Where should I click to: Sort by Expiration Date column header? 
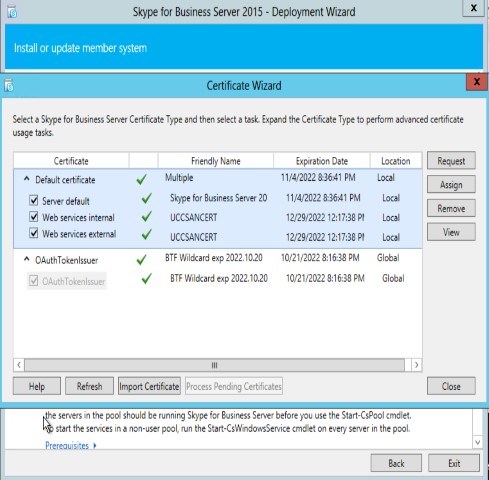click(322, 161)
